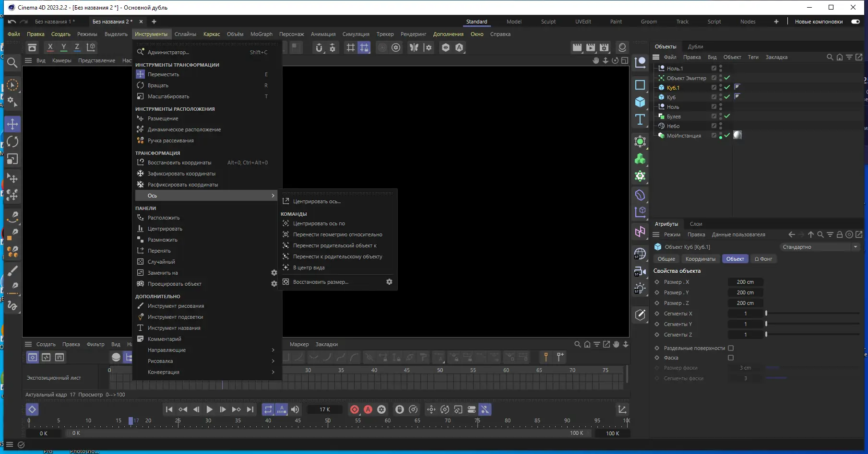
Task: Open the Стандартно dropdown in attributes
Action: coord(820,247)
